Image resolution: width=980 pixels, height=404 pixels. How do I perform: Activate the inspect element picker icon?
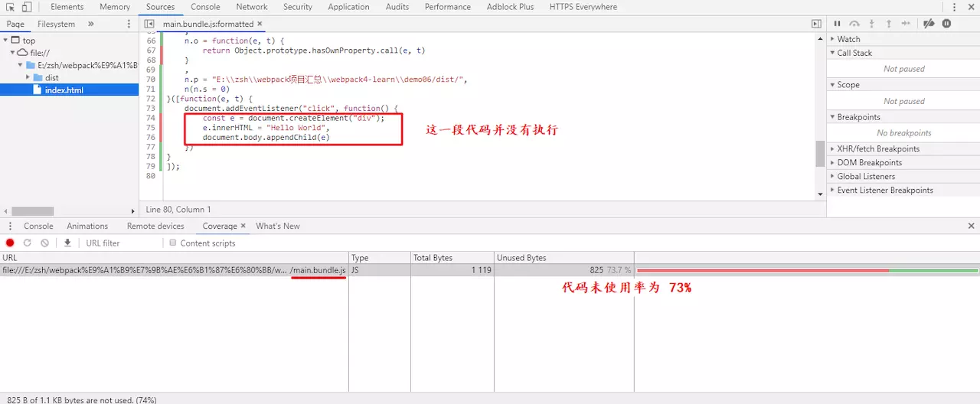click(x=11, y=7)
